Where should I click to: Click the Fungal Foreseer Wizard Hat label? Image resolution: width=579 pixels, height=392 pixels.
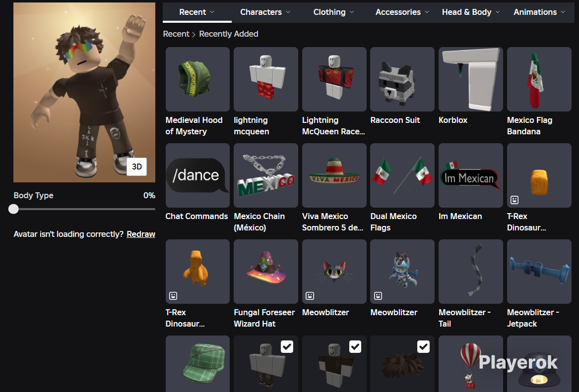[264, 318]
